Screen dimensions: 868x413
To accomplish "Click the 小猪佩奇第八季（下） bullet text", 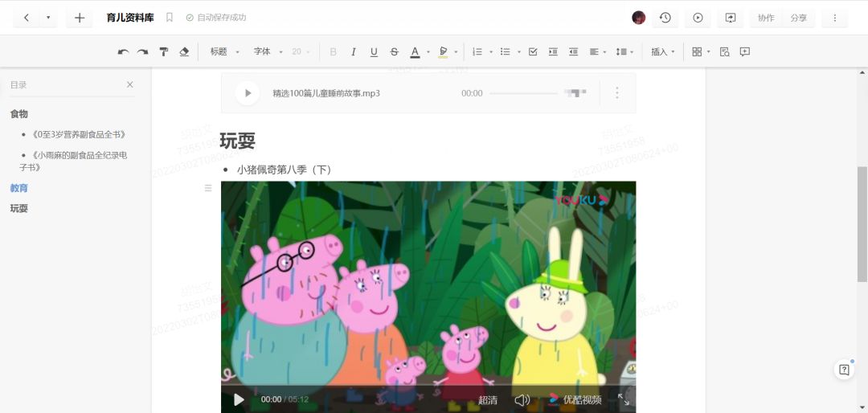I will coord(284,170).
